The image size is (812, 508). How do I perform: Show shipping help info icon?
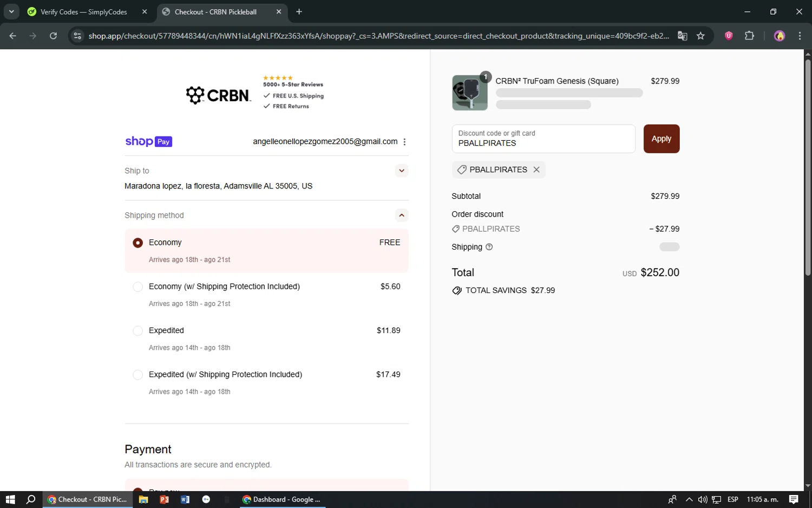[x=489, y=247]
